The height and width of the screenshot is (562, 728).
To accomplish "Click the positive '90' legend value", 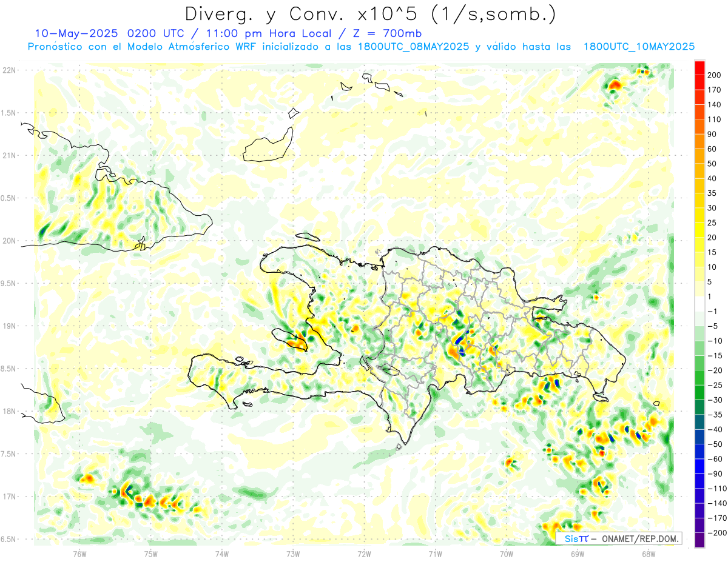I will click(x=712, y=135).
